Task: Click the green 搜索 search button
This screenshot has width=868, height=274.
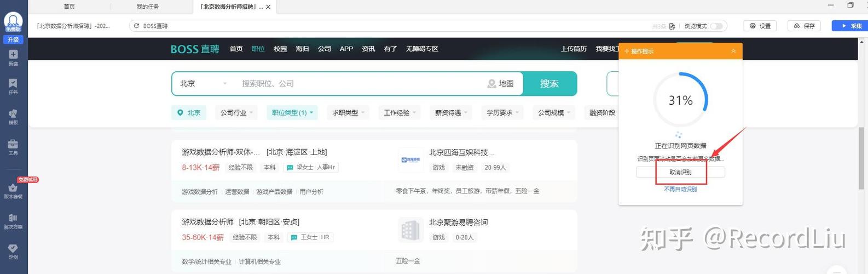Action: (x=549, y=83)
